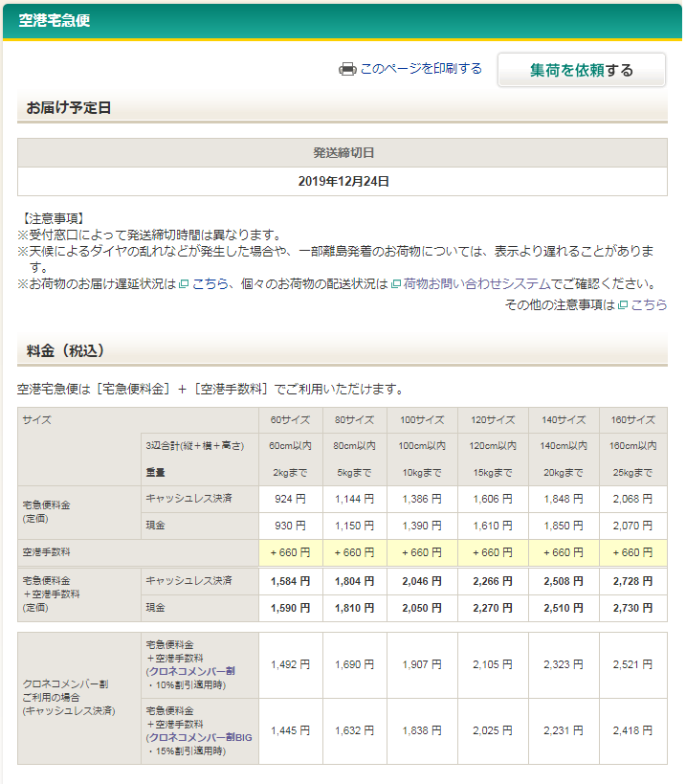Click the 160サイズ column header
The height and width of the screenshot is (784, 686).
click(633, 420)
